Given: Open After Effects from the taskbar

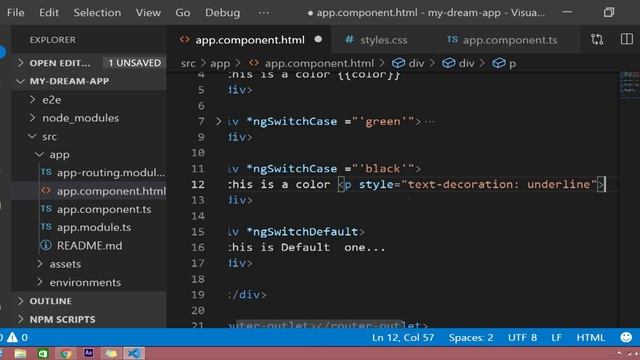Looking at the screenshot, I should 88,353.
